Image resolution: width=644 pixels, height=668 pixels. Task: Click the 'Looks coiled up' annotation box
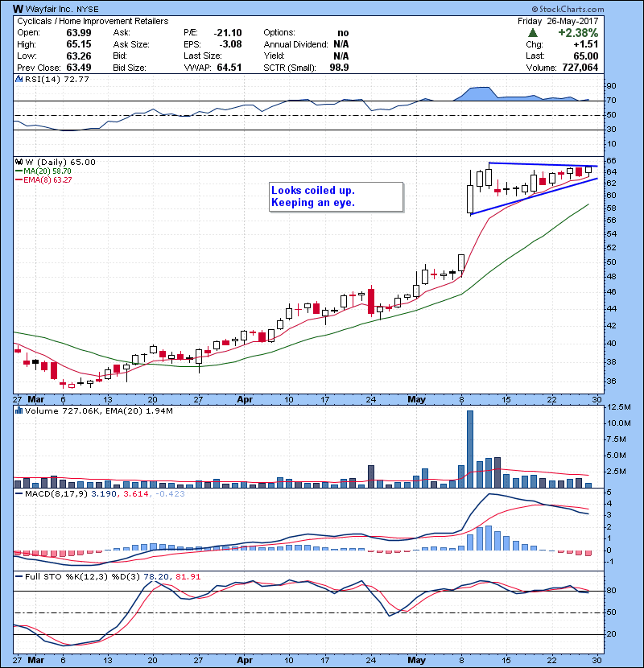coord(336,197)
